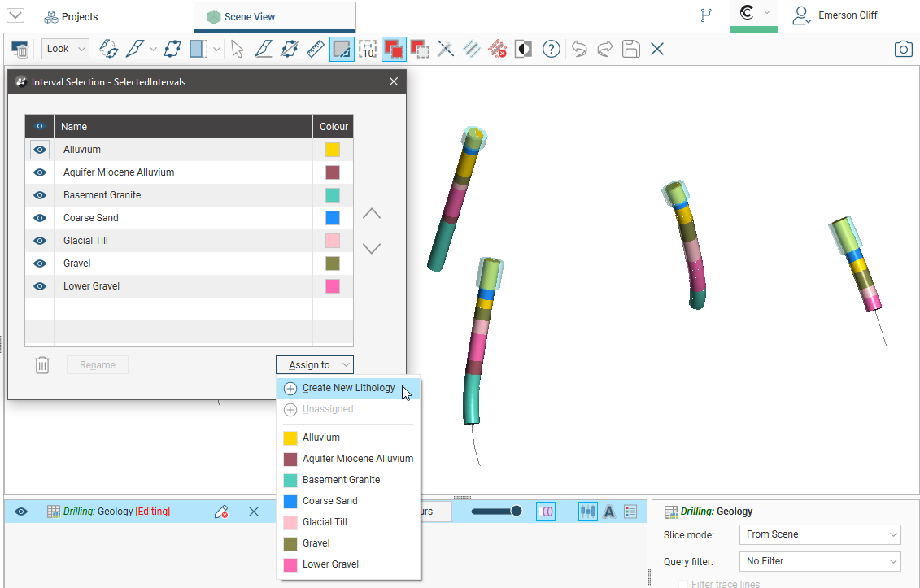The height and width of the screenshot is (588, 920).
Task: Click the undo arrow in toolbar
Action: coord(578,49)
